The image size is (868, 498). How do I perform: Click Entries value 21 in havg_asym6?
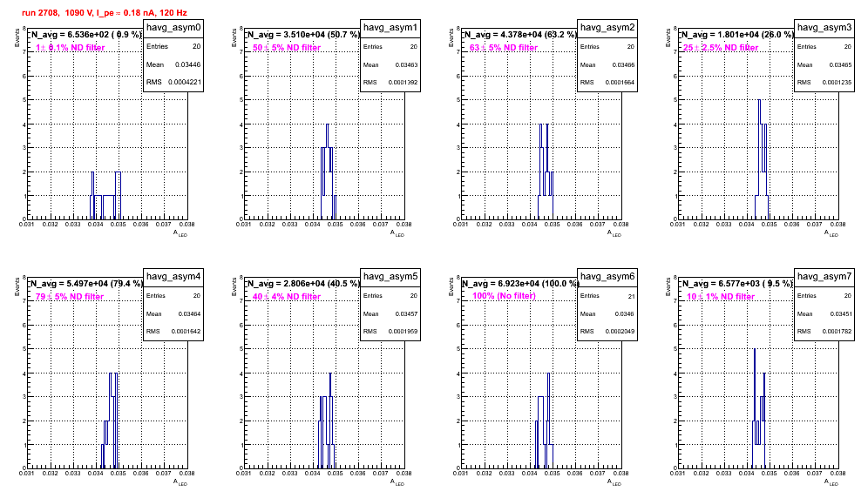coord(631,296)
